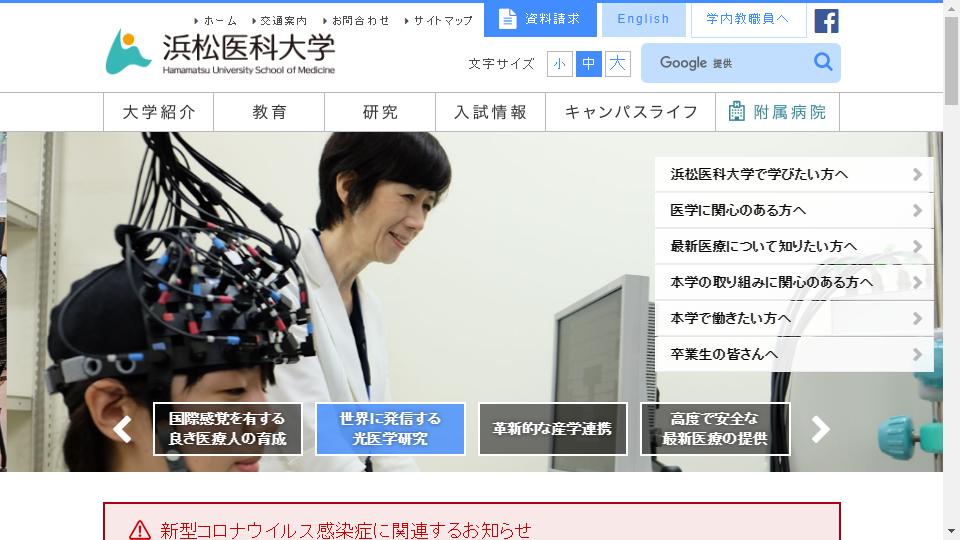
Task: Click chevron on 最新医療について知りたい方へ row
Action: [917, 246]
